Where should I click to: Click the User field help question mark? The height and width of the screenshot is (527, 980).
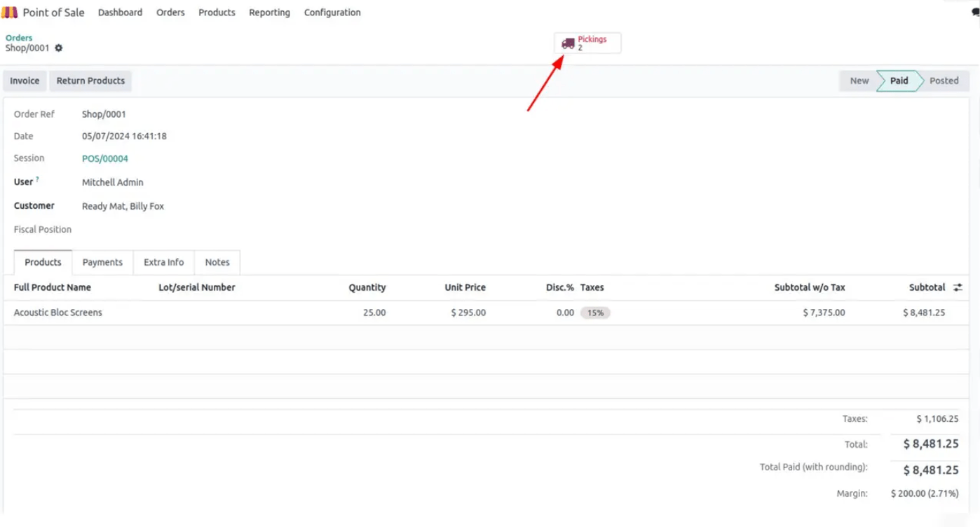point(37,179)
